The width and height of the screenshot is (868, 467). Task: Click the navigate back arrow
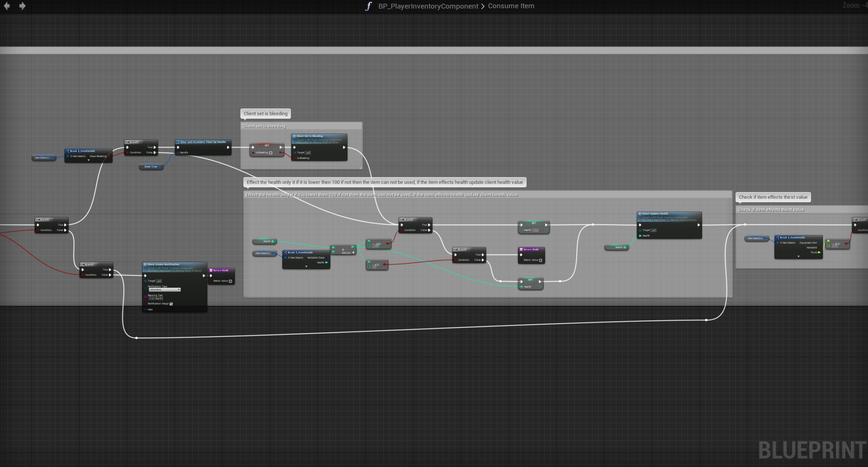click(7, 6)
